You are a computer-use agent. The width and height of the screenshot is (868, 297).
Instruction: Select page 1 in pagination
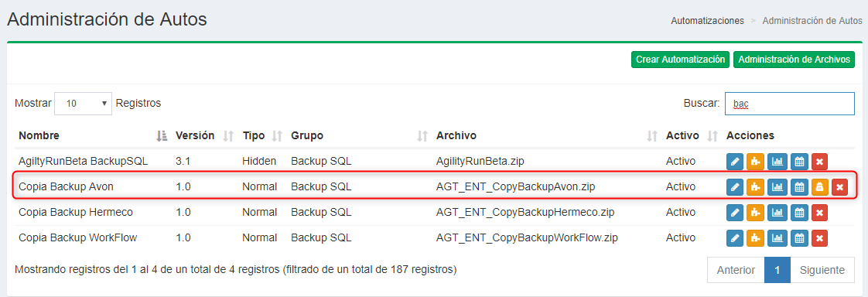pyautogui.click(x=777, y=270)
